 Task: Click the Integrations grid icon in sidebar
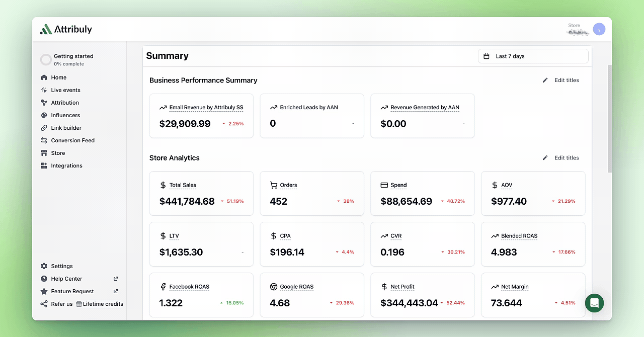[x=45, y=165]
